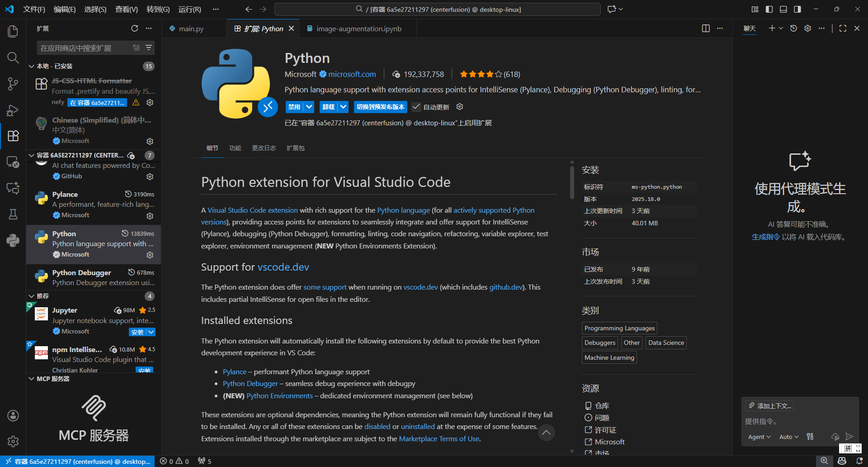Open the vscode.dev heading link
The width and height of the screenshot is (868, 467).
(283, 267)
